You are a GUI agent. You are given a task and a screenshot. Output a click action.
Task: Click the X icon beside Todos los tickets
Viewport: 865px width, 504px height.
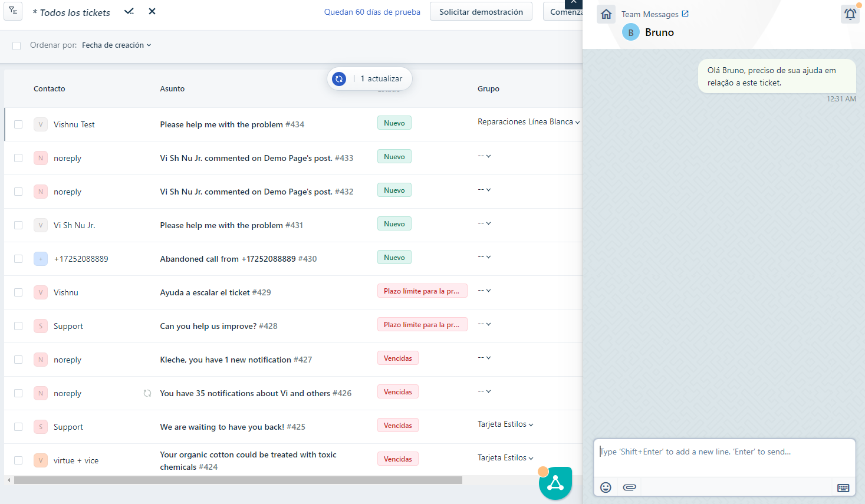[152, 12]
